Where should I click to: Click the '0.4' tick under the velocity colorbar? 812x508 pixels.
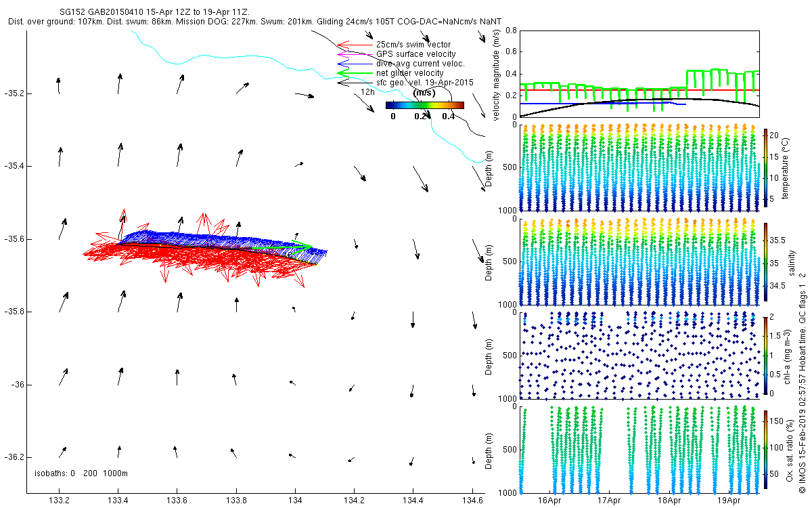tap(449, 117)
